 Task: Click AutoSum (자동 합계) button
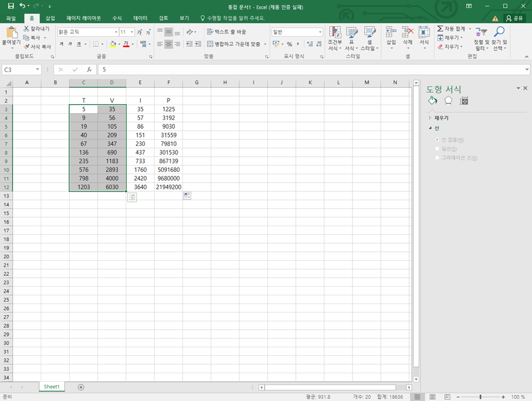pos(451,29)
